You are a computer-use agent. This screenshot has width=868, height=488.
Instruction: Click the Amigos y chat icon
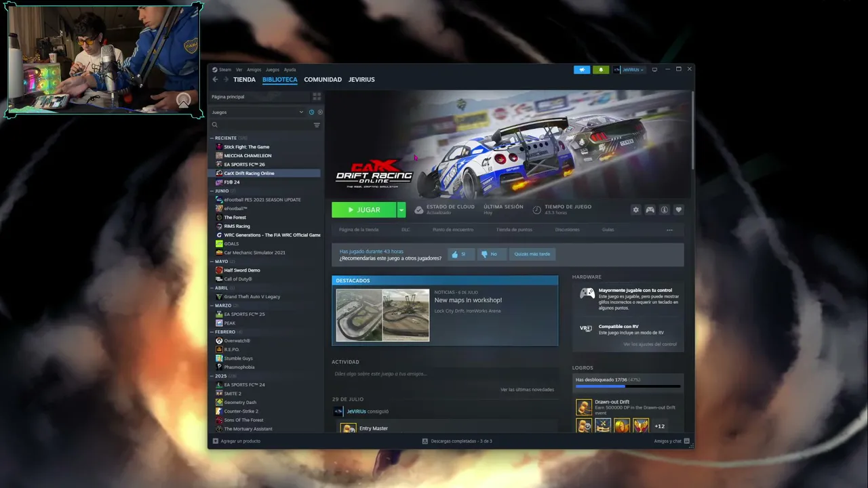[687, 441]
